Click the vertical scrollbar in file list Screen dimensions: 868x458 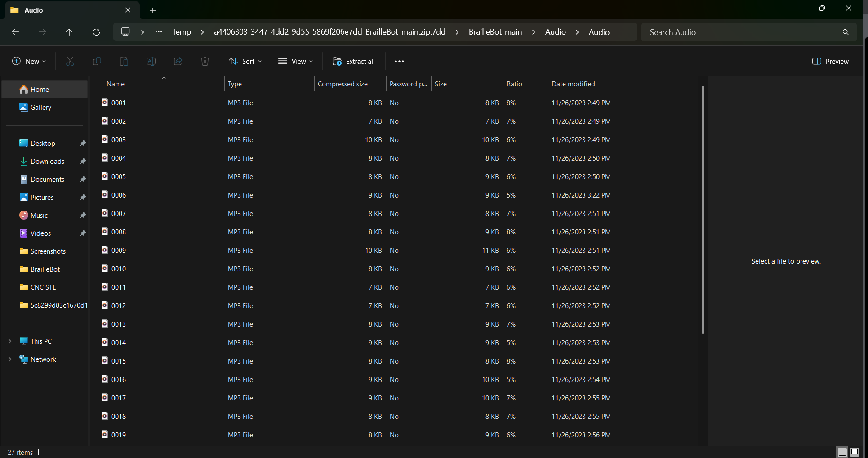pyautogui.click(x=703, y=210)
